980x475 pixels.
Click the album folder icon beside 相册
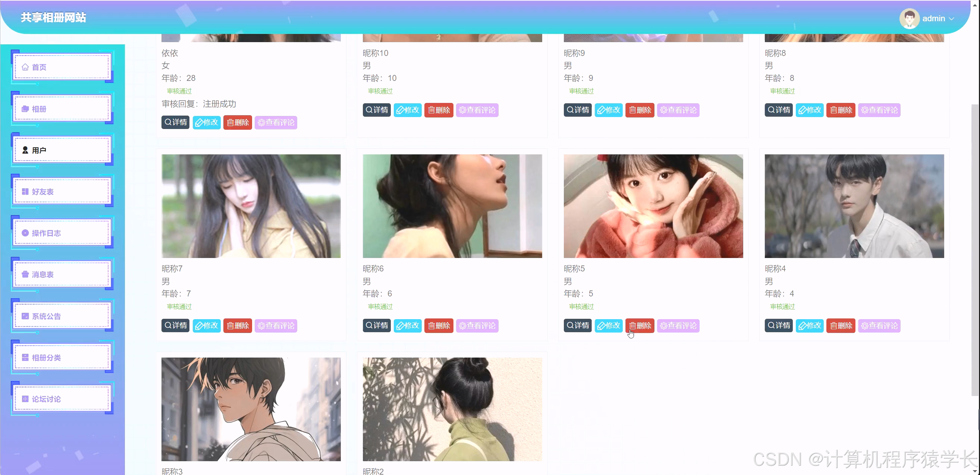[x=25, y=108]
